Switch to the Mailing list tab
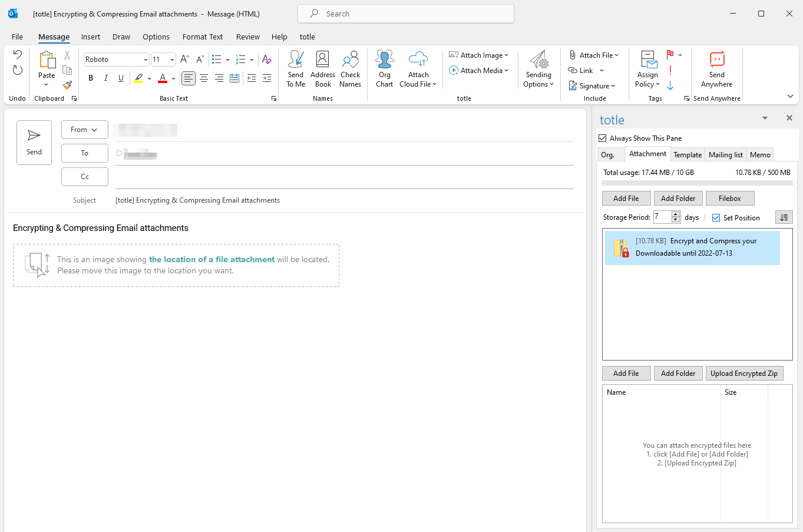Screen dimensions: 803x532 [726, 155]
